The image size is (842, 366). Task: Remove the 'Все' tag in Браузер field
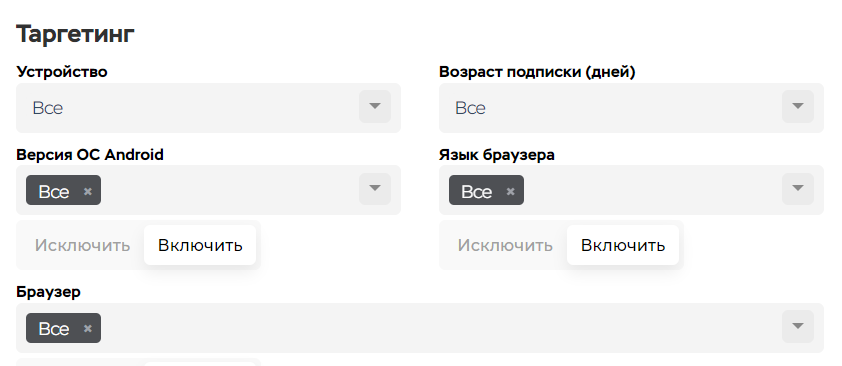tap(88, 328)
